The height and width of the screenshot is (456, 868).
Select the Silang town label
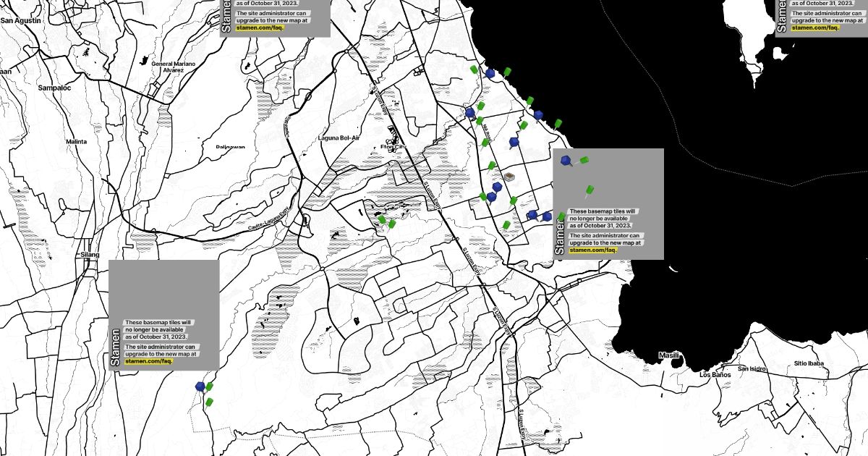click(x=90, y=255)
